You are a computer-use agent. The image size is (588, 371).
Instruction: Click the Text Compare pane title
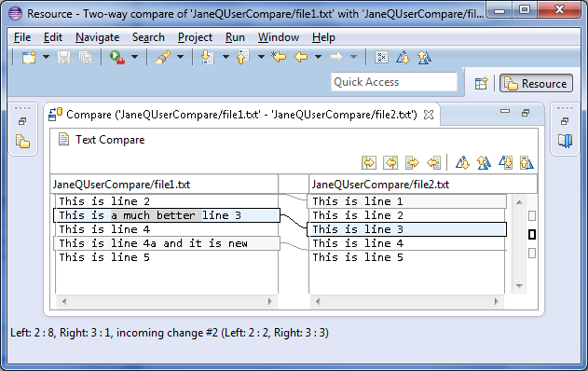click(110, 140)
